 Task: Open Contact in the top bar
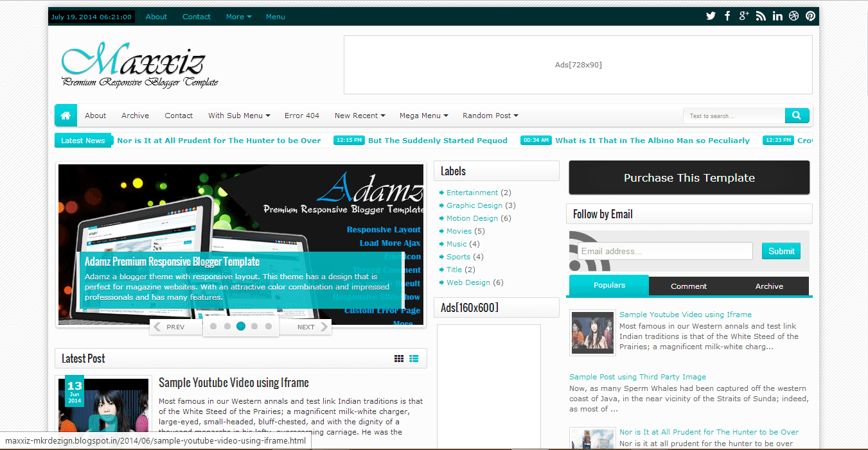click(x=197, y=17)
